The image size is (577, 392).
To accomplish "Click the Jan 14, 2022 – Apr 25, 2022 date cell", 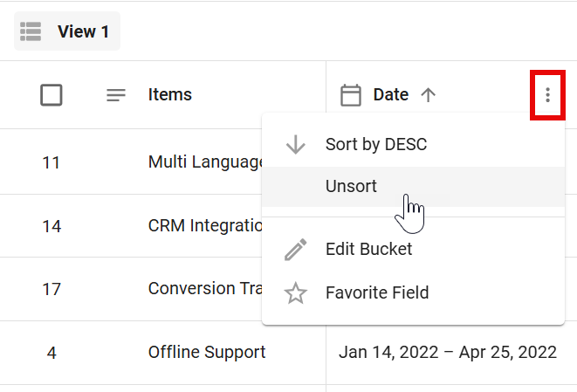I will (447, 353).
